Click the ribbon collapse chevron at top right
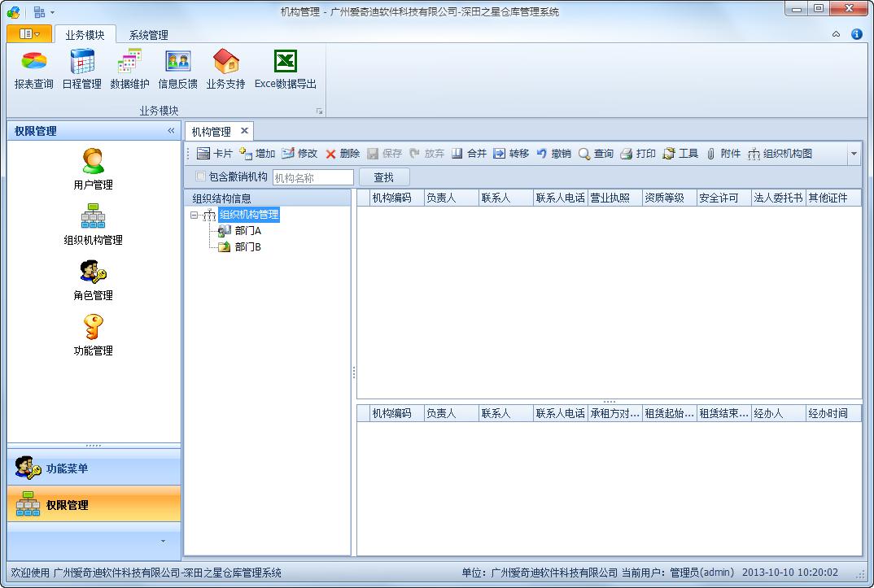874x588 pixels. click(x=837, y=34)
